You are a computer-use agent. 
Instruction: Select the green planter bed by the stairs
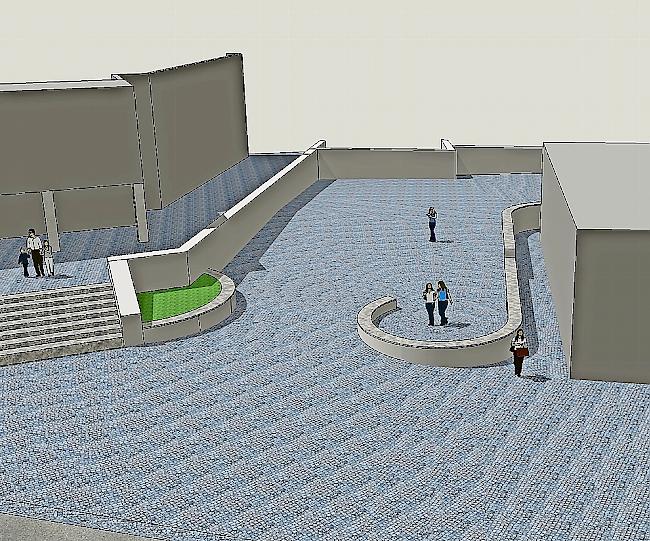(x=179, y=298)
